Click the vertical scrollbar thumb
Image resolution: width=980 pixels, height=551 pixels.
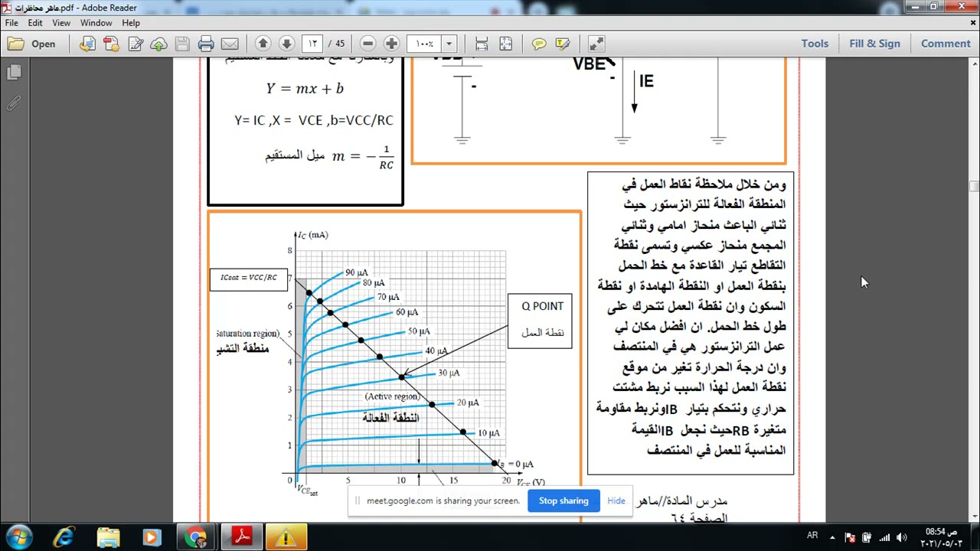[974, 186]
